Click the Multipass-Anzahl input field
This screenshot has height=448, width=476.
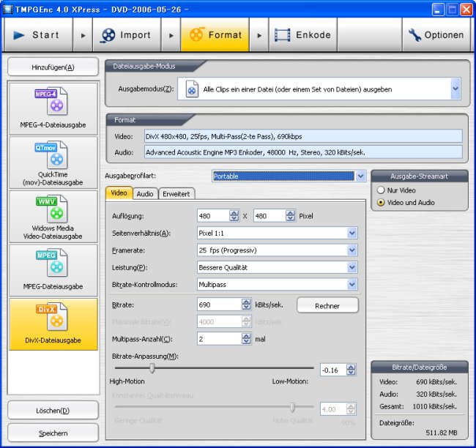220,339
